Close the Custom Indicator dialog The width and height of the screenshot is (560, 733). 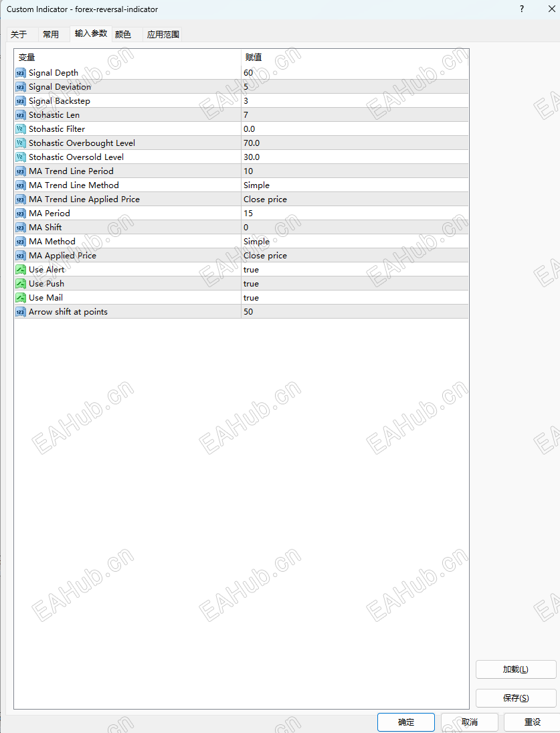click(x=551, y=9)
